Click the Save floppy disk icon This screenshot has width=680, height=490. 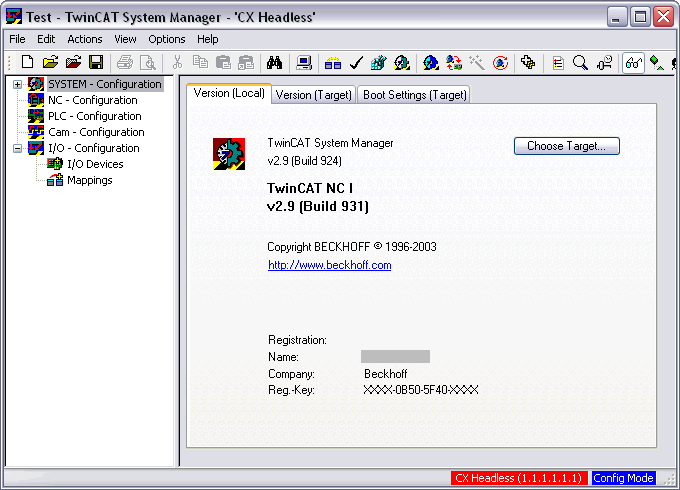(96, 62)
